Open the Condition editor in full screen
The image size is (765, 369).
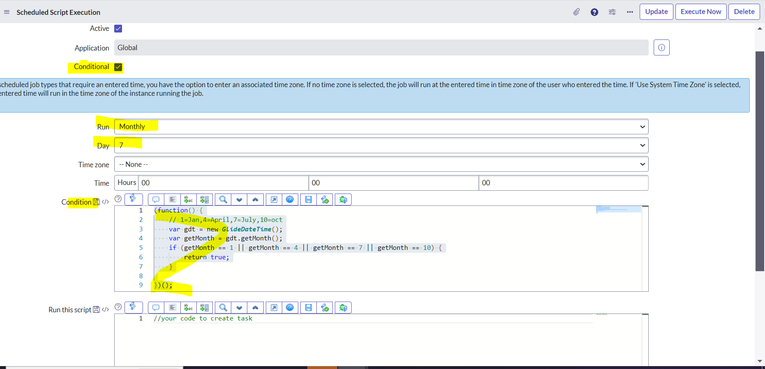(x=274, y=199)
